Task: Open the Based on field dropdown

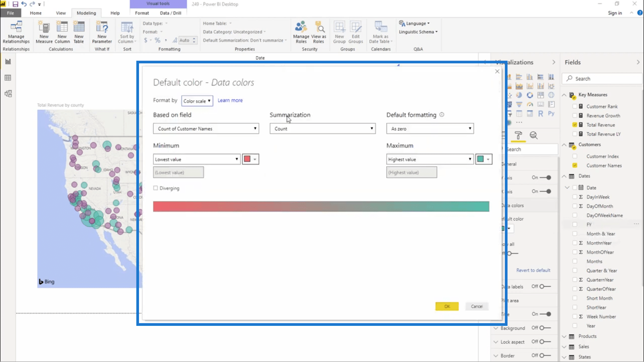Action: [206, 128]
